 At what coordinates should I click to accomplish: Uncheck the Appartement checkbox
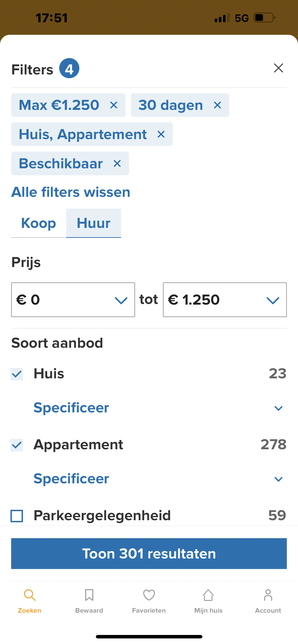[17, 445]
